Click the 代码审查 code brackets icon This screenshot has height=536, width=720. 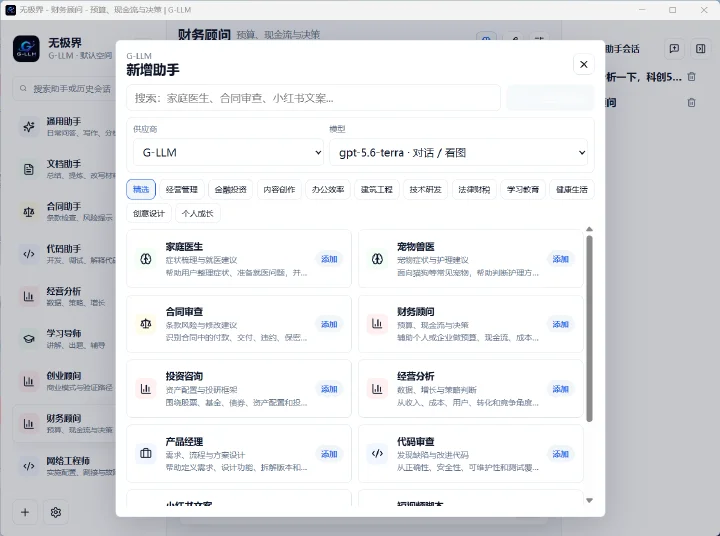[377, 454]
